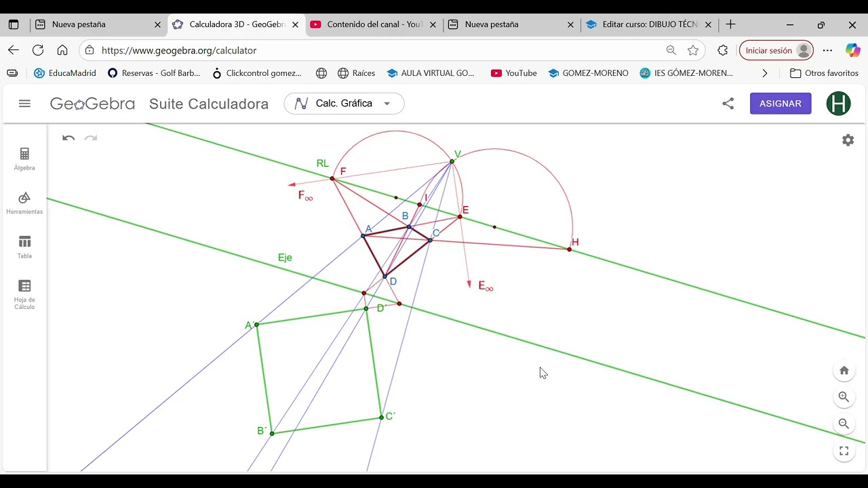Image resolution: width=868 pixels, height=488 pixels.
Task: Click the address bar URL field
Action: tap(380, 50)
